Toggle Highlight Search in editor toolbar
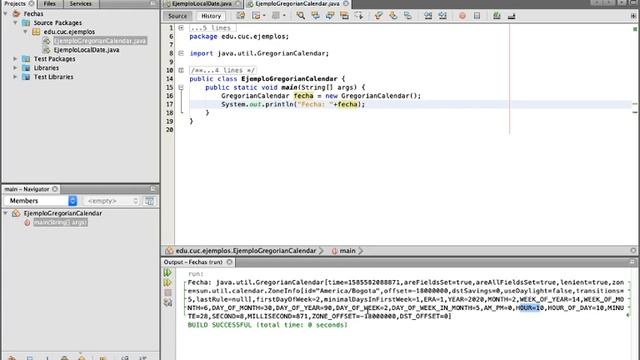This screenshot has height=360, width=640. [344, 16]
